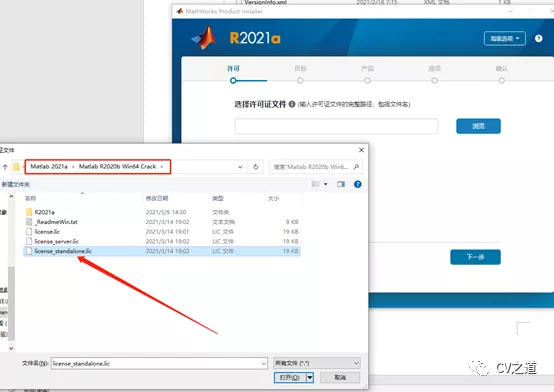Click the Cancel button in file dialog

(x=340, y=378)
